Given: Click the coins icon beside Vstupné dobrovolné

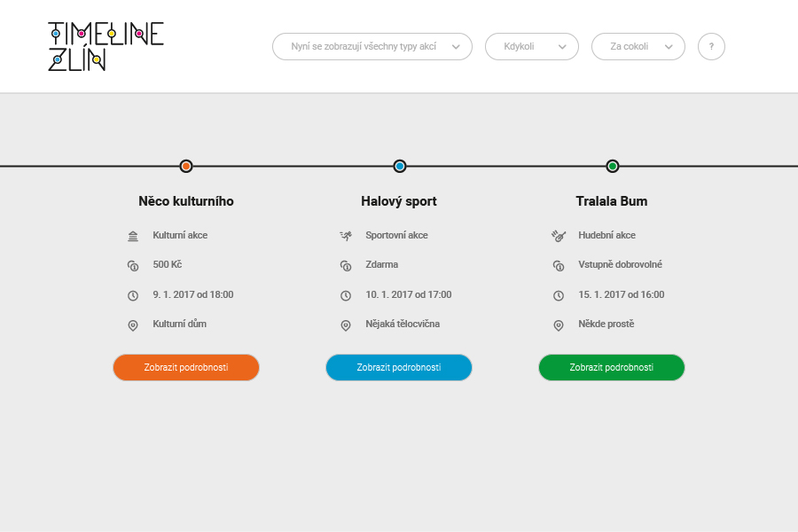Looking at the screenshot, I should tap(559, 265).
